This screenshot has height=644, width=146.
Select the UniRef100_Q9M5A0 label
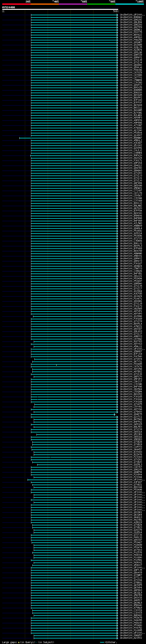click(131, 284)
